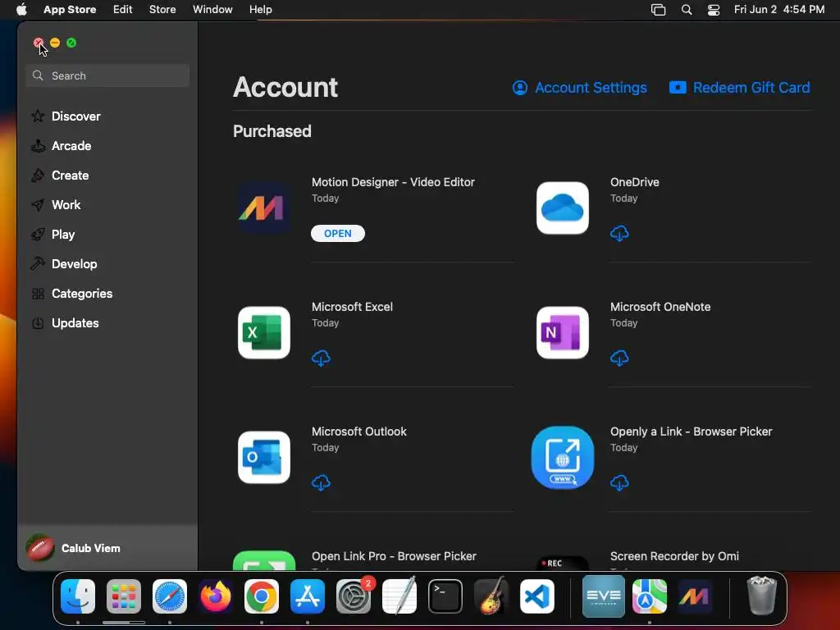Click the Motion Designer app icon

tap(264, 208)
